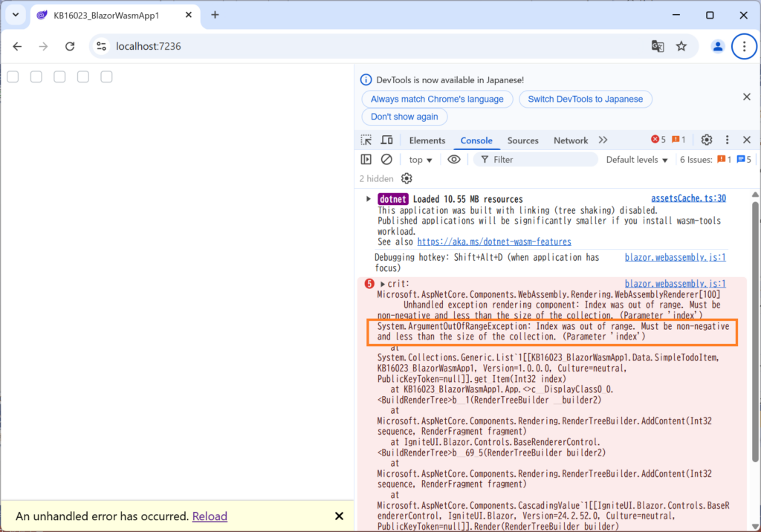This screenshot has height=532, width=761.
Task: Select the KB16023_BlazorWasmApp1 browser tab
Action: click(115, 15)
